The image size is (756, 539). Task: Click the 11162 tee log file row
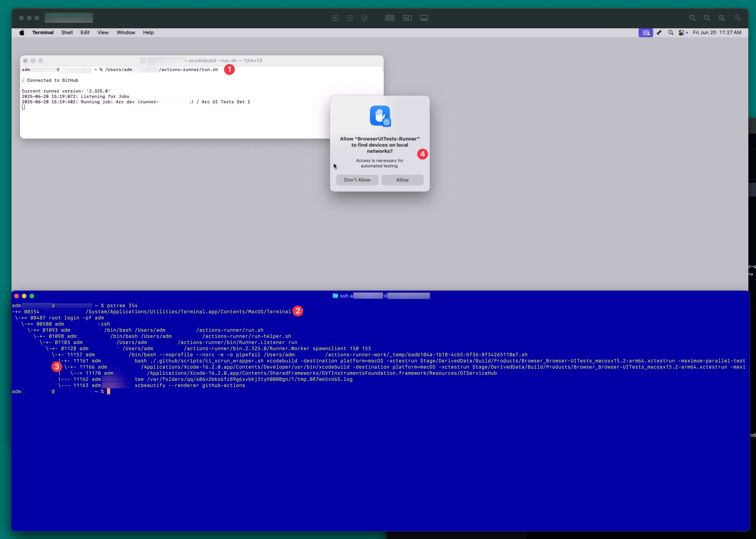205,379
